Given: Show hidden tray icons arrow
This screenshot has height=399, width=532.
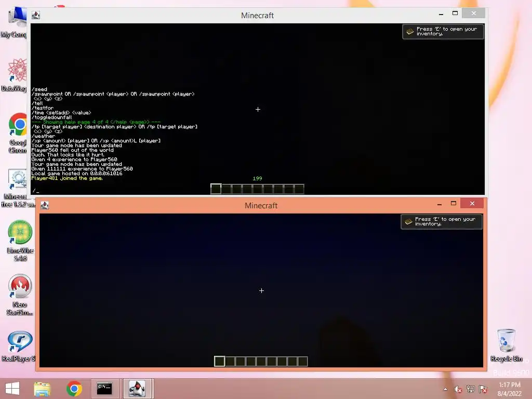Looking at the screenshot, I should (x=445, y=389).
